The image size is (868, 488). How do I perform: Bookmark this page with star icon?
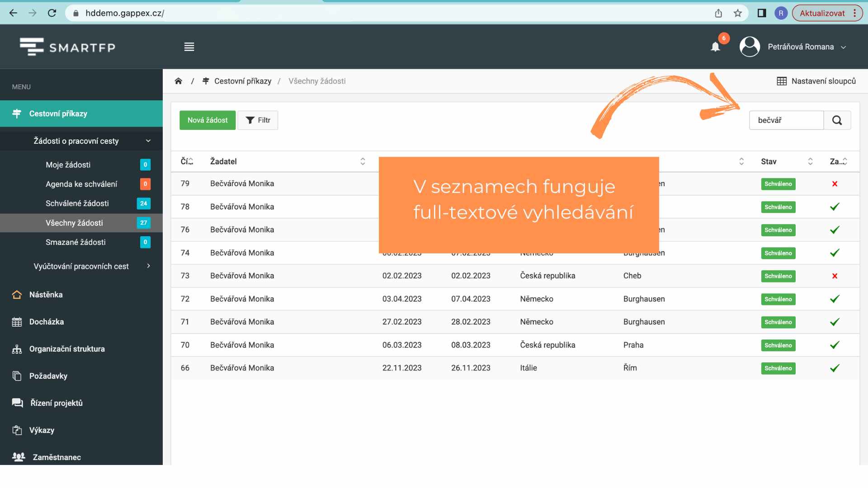[738, 13]
